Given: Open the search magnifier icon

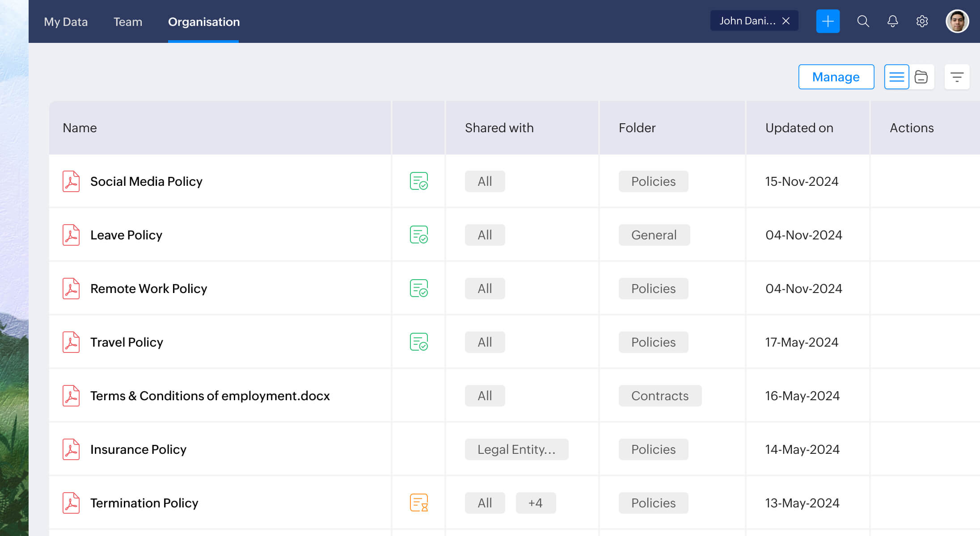Looking at the screenshot, I should coord(863,21).
